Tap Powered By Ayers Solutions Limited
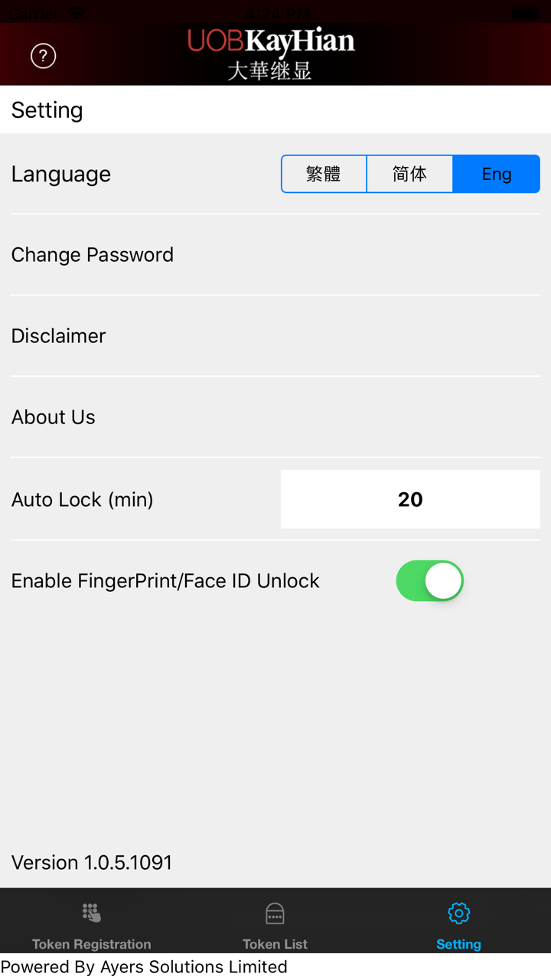Screen dimensions: 551x980 click(145, 967)
